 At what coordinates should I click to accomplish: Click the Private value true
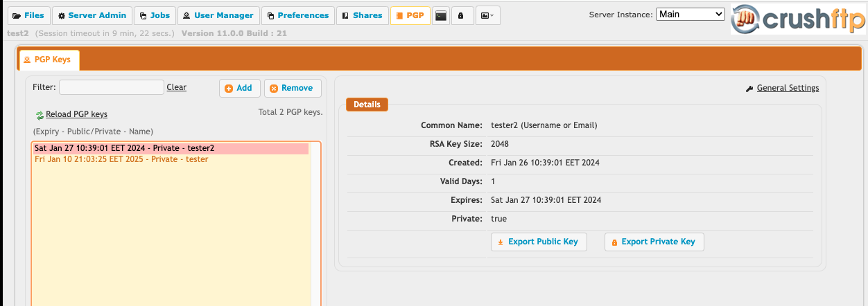pyautogui.click(x=498, y=219)
